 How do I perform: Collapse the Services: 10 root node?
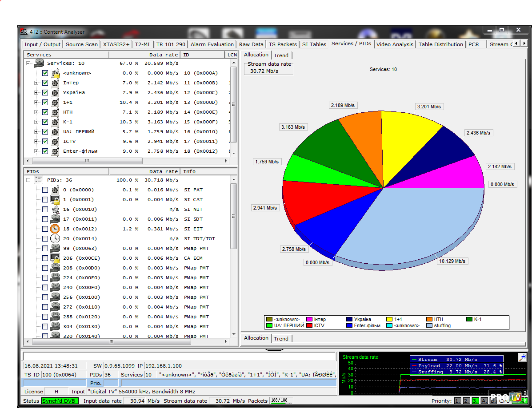click(x=28, y=63)
